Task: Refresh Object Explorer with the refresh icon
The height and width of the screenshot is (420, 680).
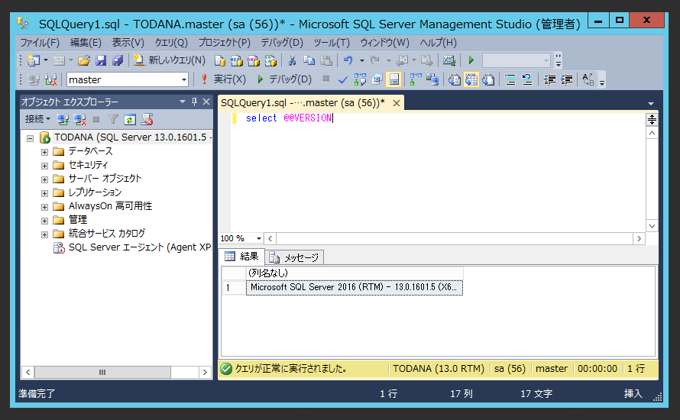Action: click(x=130, y=119)
